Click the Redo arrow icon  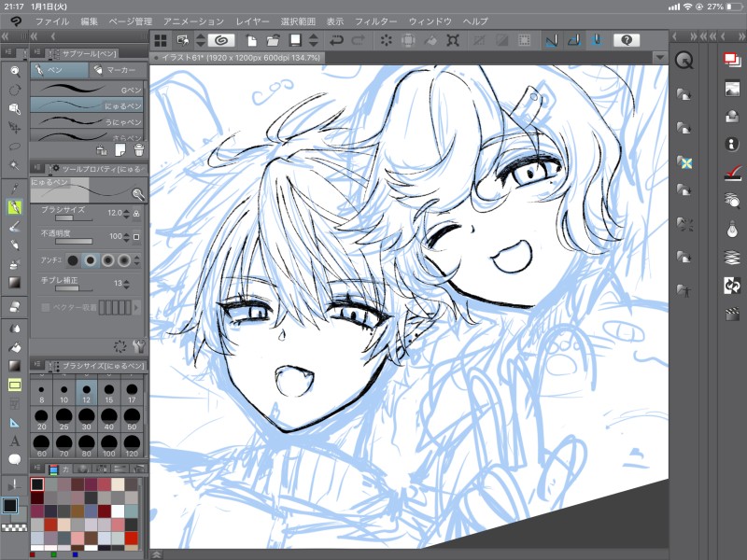coord(359,40)
